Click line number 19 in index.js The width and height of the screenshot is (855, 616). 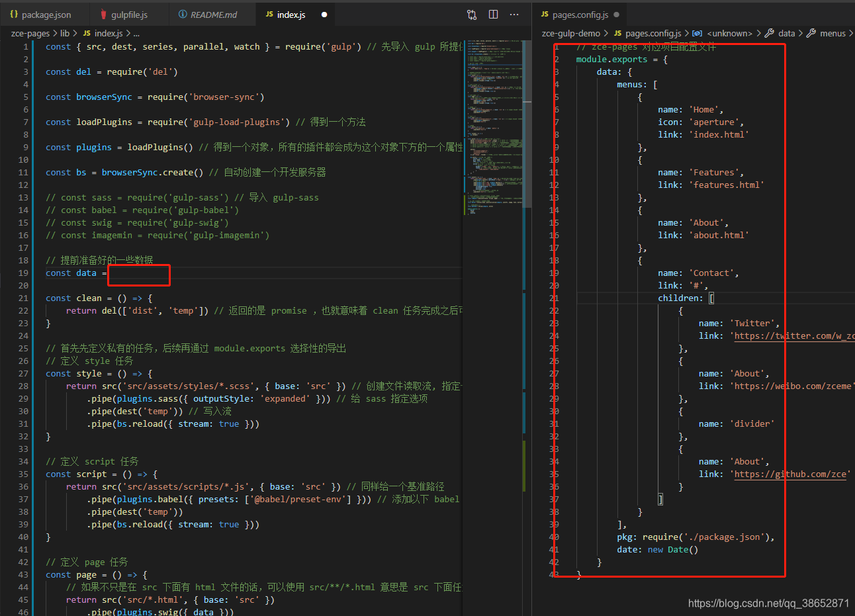click(x=24, y=273)
